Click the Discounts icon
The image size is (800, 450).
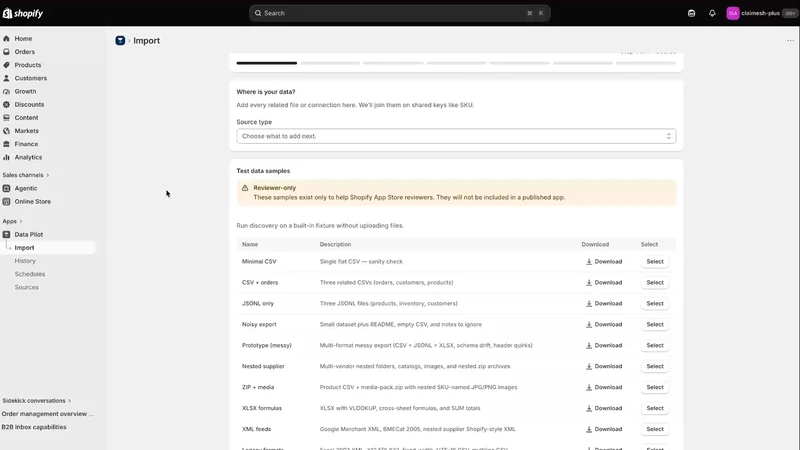tap(6, 105)
